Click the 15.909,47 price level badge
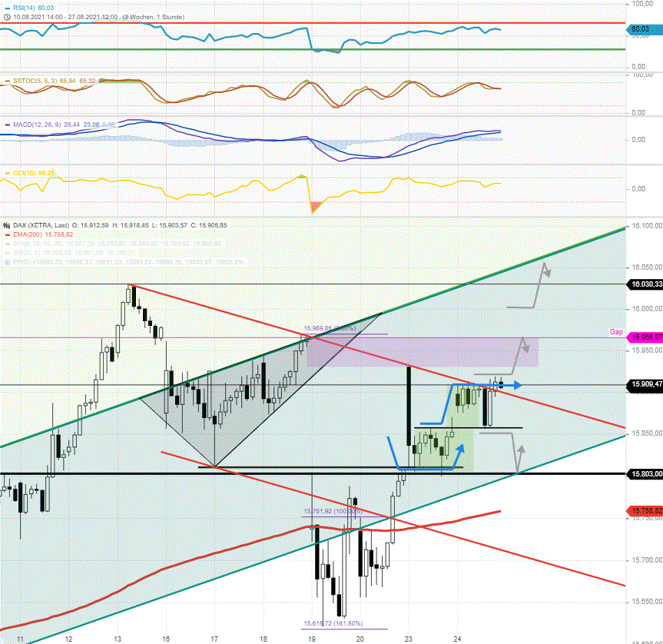663x644 pixels. pyautogui.click(x=645, y=384)
